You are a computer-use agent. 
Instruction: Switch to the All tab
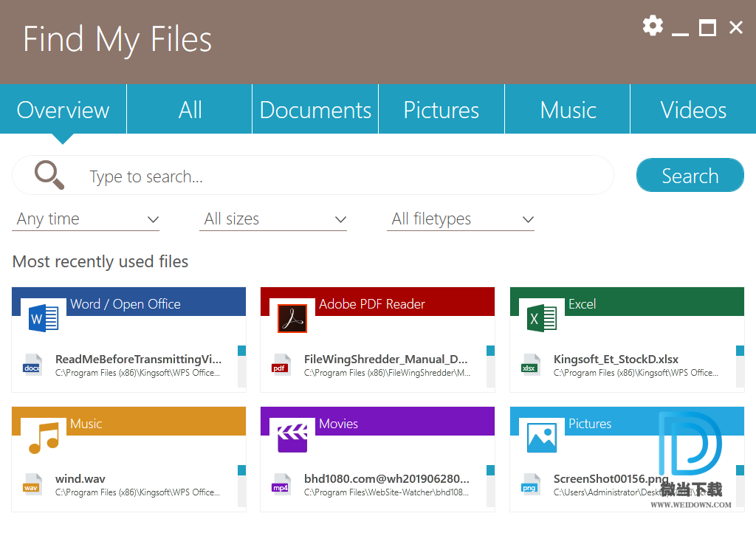click(x=190, y=109)
